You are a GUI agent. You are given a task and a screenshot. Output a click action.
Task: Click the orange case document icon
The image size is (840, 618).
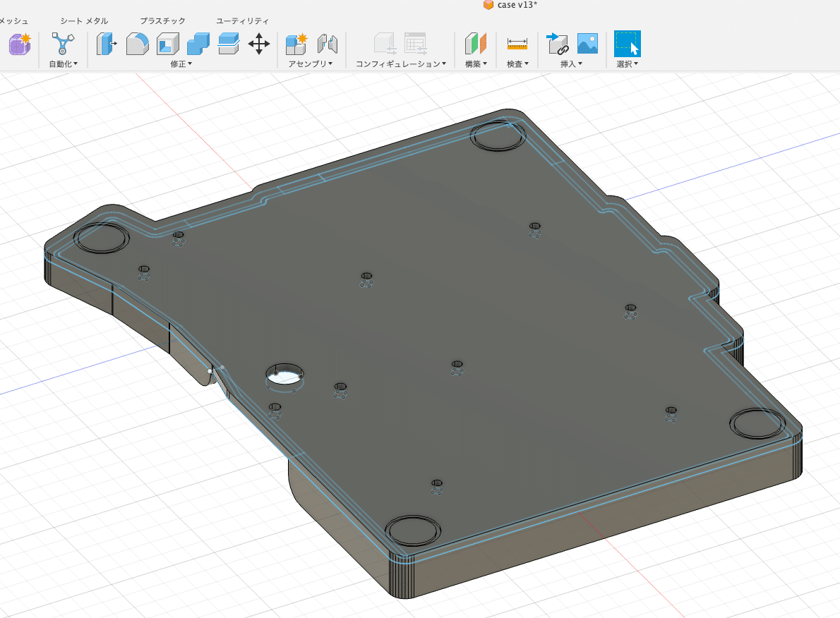[488, 5]
